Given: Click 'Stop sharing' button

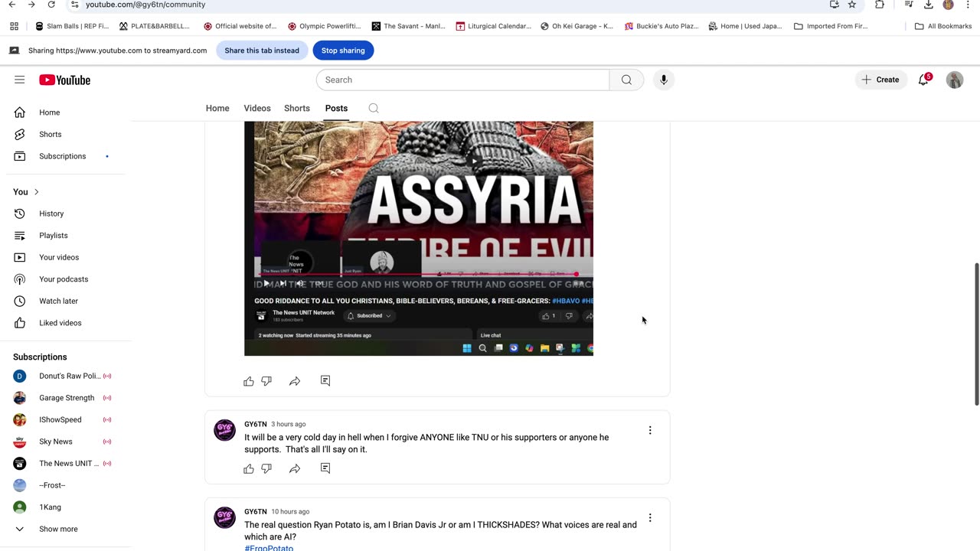Looking at the screenshot, I should coord(343,51).
